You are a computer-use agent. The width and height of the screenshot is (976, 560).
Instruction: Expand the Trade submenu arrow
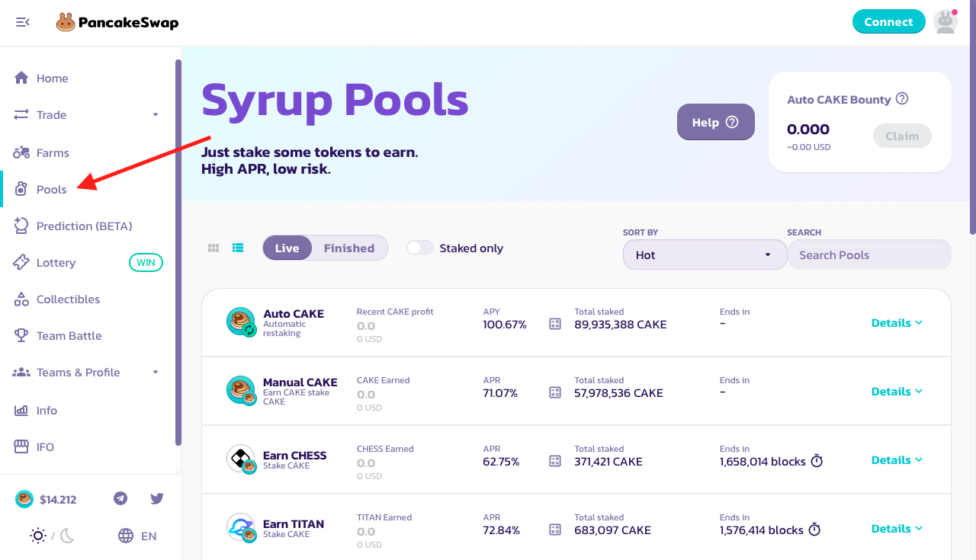[156, 114]
